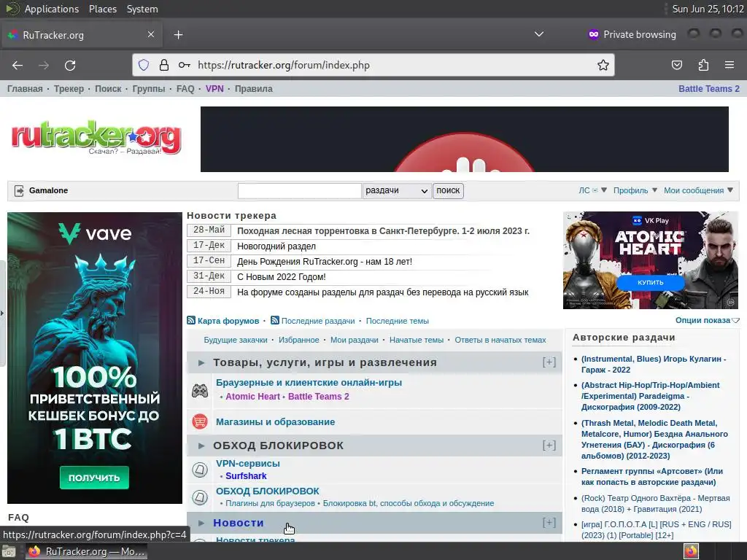This screenshot has width=747, height=560.
Task: Click the RuTracker.org taskbar window button
Action: coord(86,551)
